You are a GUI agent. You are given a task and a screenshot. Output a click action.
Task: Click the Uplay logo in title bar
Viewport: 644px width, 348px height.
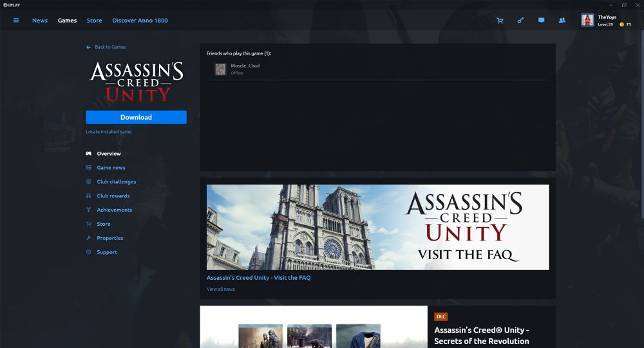click(x=12, y=5)
